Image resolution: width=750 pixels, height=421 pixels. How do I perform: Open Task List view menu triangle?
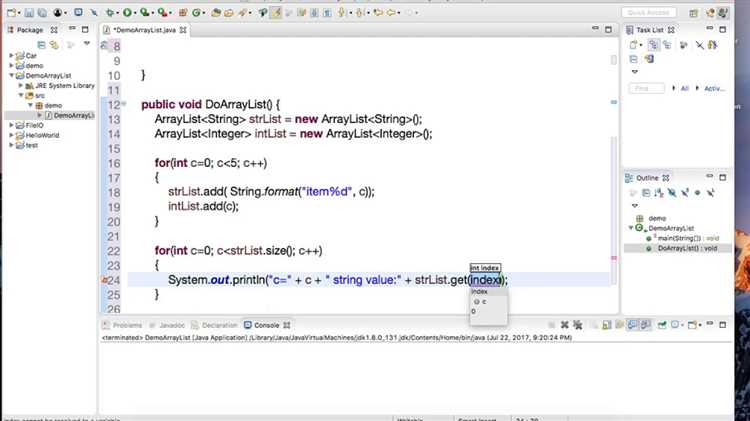pos(635,72)
